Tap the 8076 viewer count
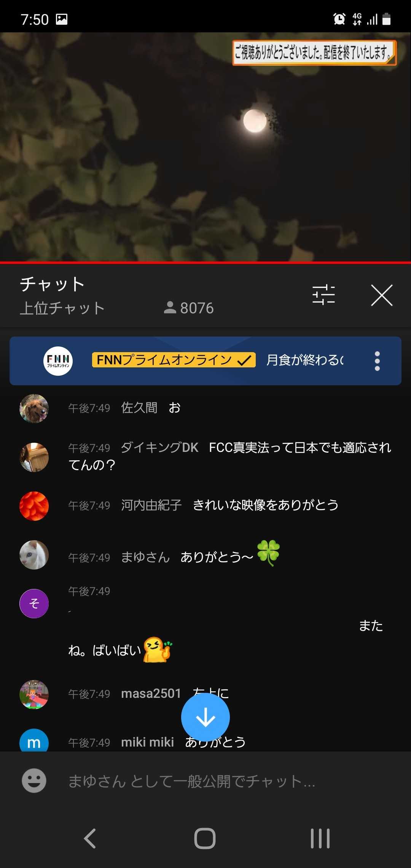Screen dimensions: 411x868 tap(189, 308)
